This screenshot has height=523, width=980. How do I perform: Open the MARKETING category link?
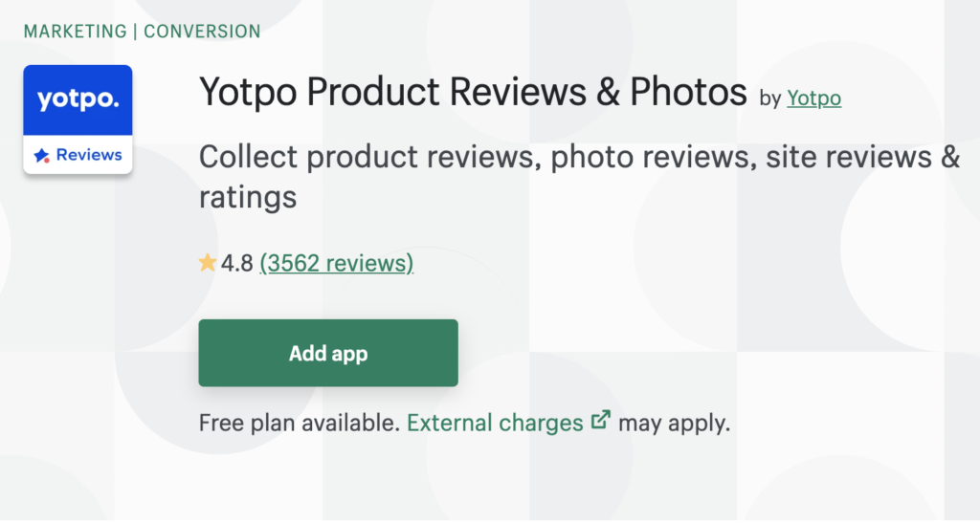77,32
